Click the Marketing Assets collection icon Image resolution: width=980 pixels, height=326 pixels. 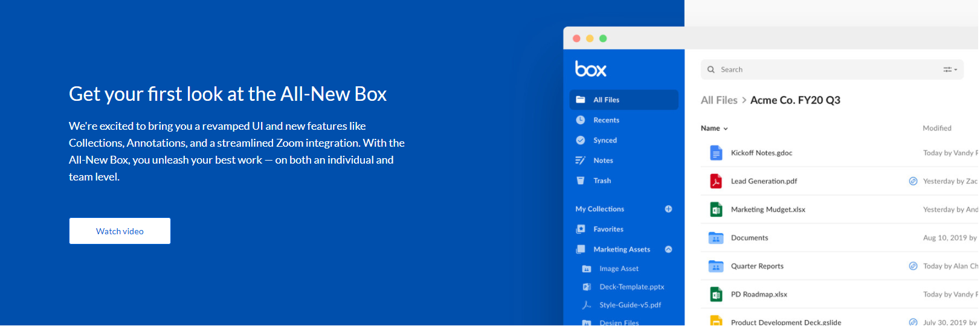[581, 249]
